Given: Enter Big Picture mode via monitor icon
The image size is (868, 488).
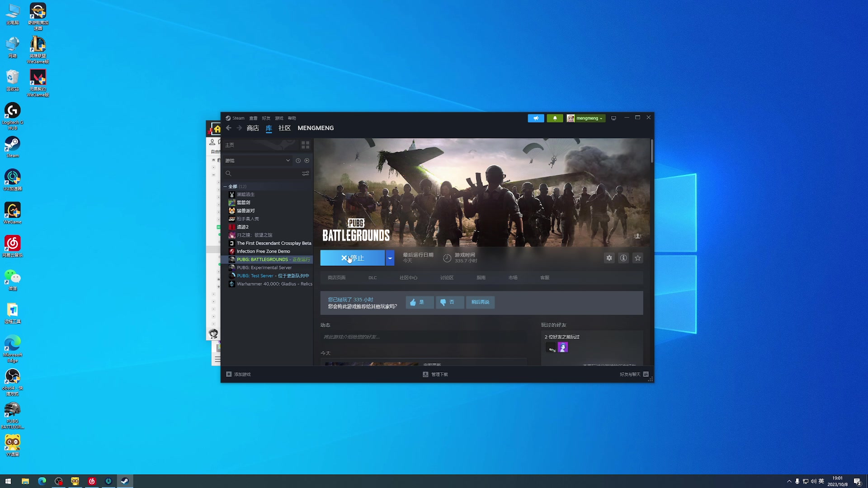Looking at the screenshot, I should tap(613, 118).
